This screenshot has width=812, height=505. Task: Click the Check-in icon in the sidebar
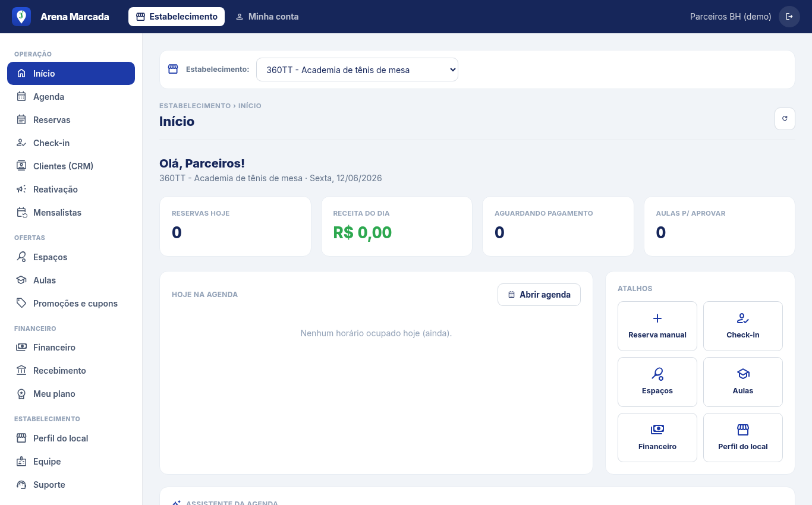point(21,143)
